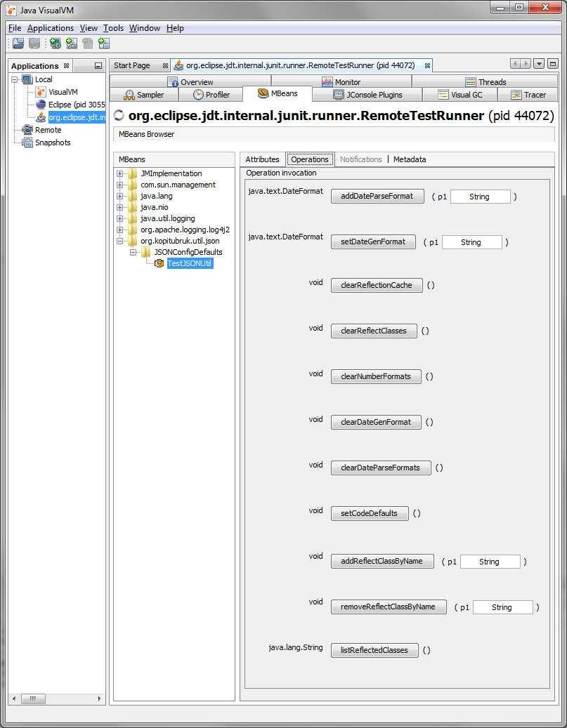Open the Window menu
567x728 pixels.
145,28
